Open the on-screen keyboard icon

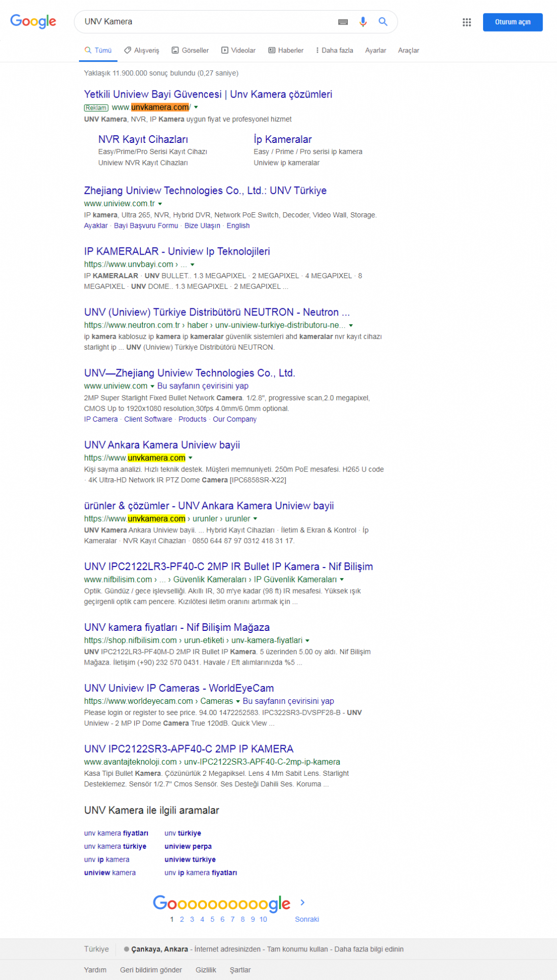[343, 22]
